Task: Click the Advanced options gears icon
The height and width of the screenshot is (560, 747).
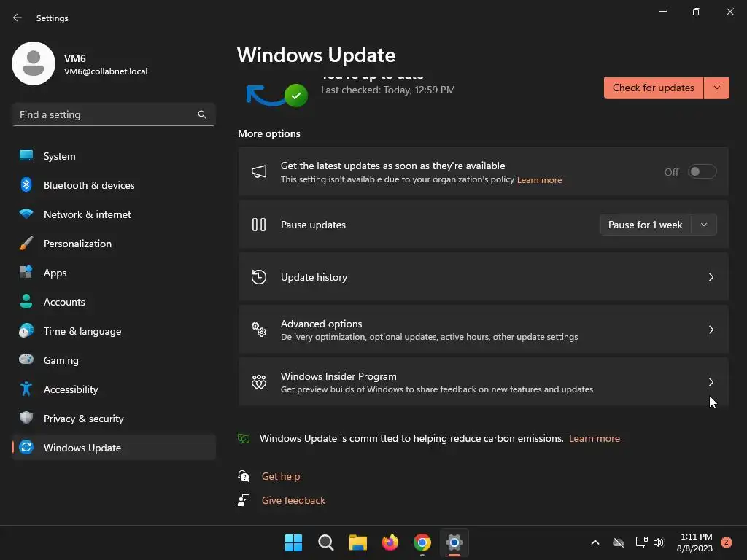Action: point(259,329)
